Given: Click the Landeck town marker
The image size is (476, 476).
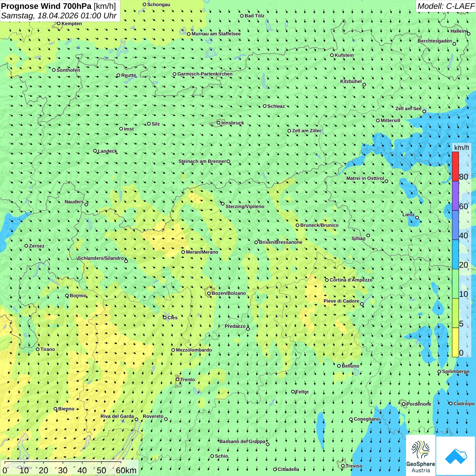Looking at the screenshot, I should pyautogui.click(x=95, y=151).
